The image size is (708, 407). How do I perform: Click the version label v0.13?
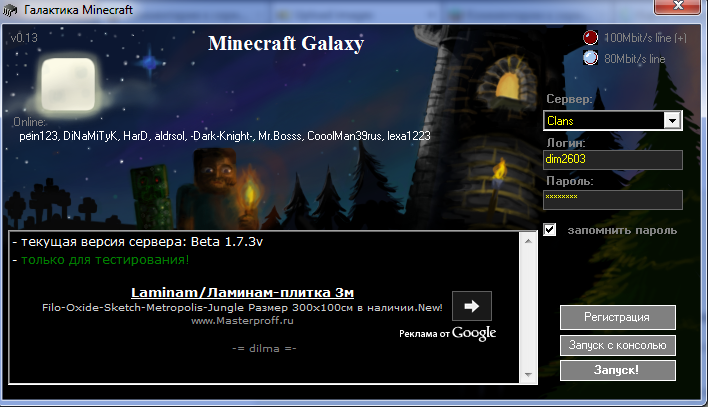pos(24,37)
